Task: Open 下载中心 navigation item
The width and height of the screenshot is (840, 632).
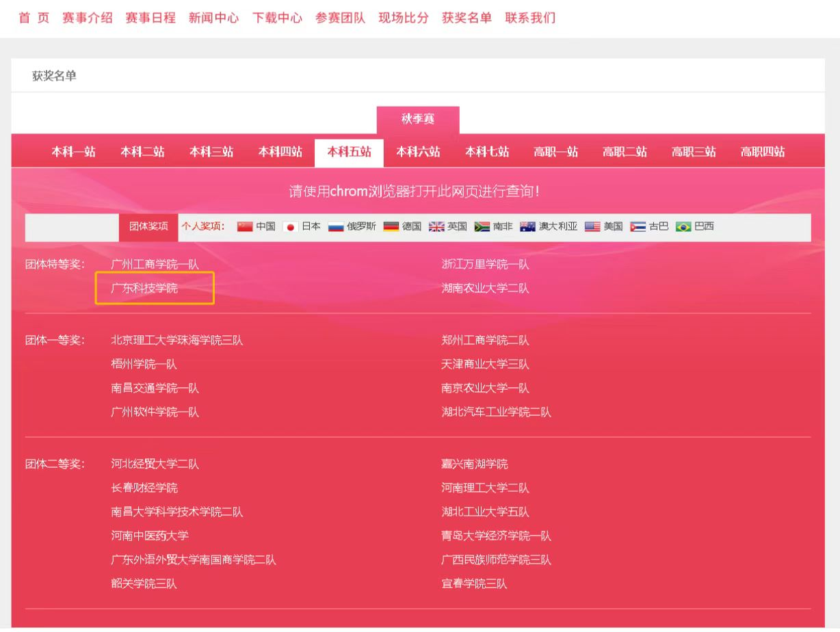Action: point(277,18)
